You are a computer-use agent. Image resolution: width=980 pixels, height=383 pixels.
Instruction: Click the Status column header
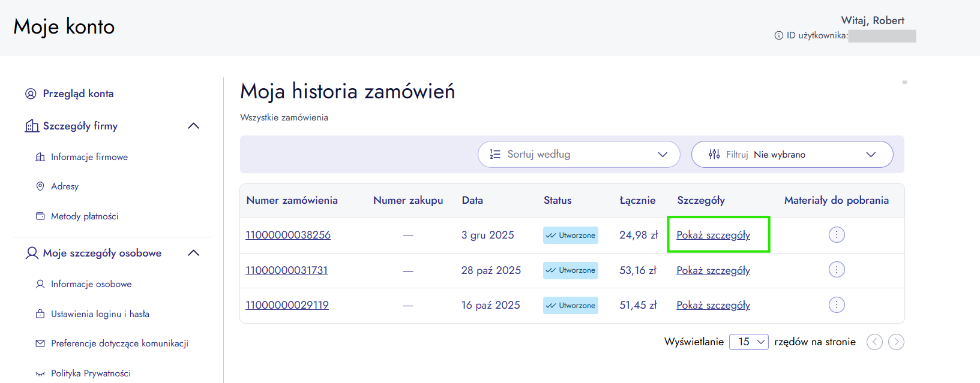558,200
